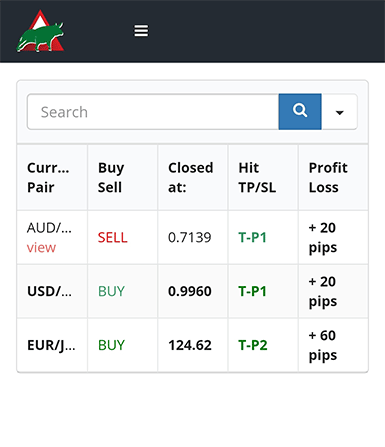
Task: Open the red view link under AUD
Action: pyautogui.click(x=41, y=248)
